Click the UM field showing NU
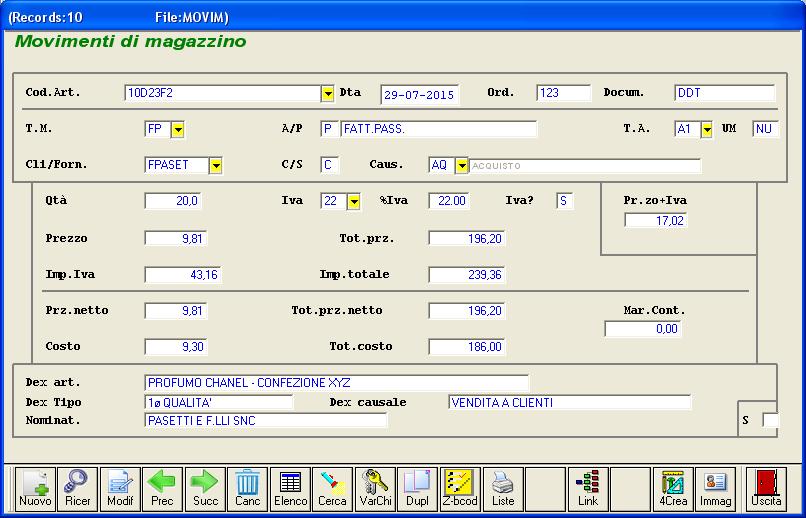806x518 pixels. (x=765, y=129)
